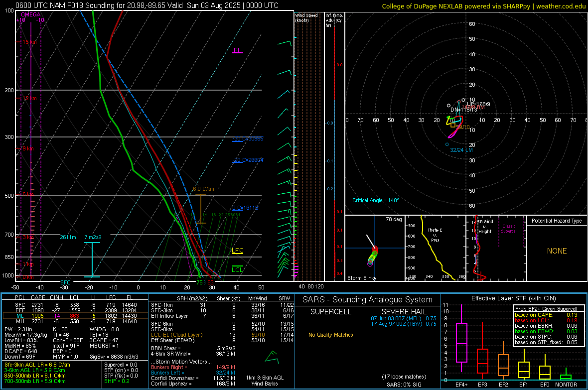Image resolution: width=588 pixels, height=390 pixels.
Task: Click the based on CAPE: 0.13 probability
Action: click(x=546, y=315)
